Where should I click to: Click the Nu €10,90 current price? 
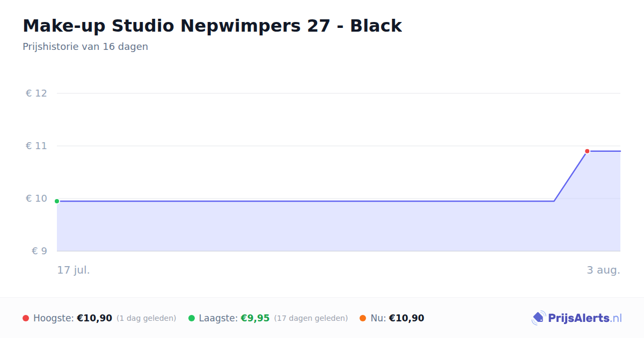(406, 318)
